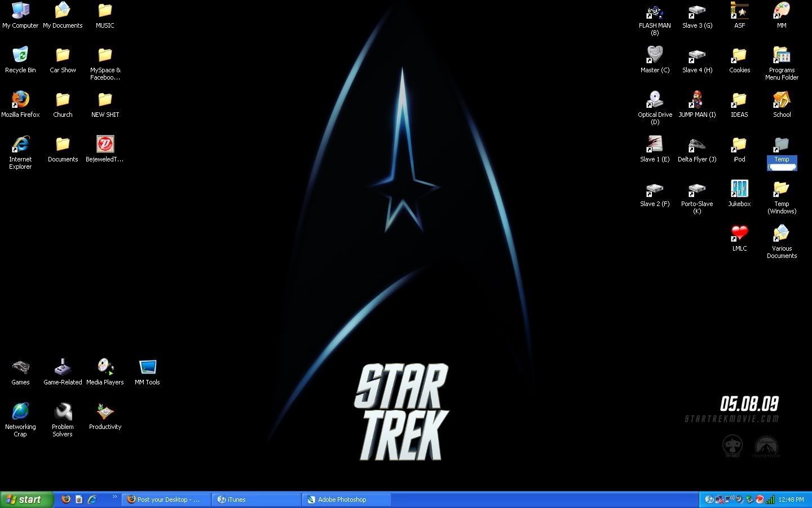The width and height of the screenshot is (812, 508).
Task: Open the Optical Drive (D) shortcut
Action: tap(655, 108)
